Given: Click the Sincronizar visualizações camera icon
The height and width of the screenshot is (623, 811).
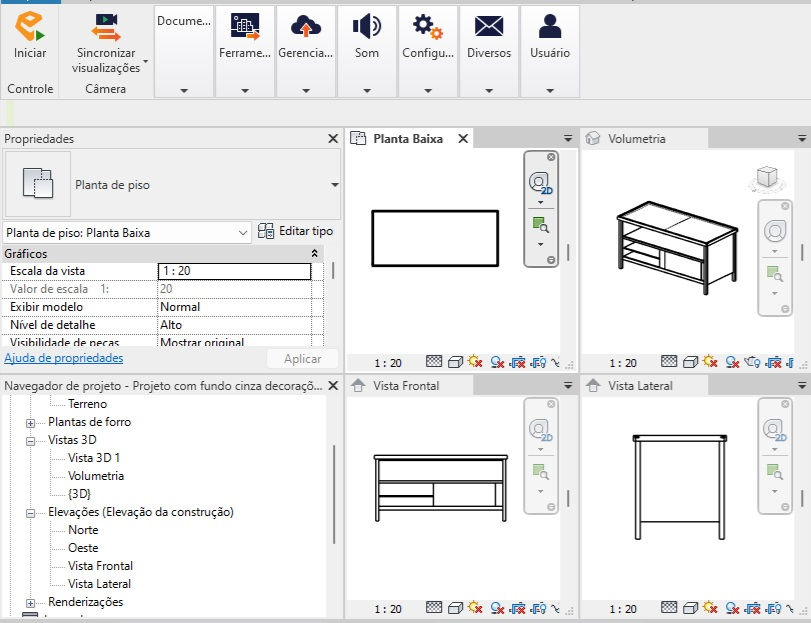Looking at the screenshot, I should pyautogui.click(x=106, y=27).
